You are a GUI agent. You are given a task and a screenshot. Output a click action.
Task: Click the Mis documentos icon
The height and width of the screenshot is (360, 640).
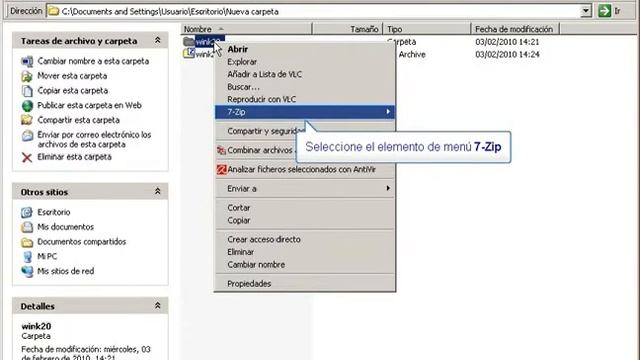(27, 227)
